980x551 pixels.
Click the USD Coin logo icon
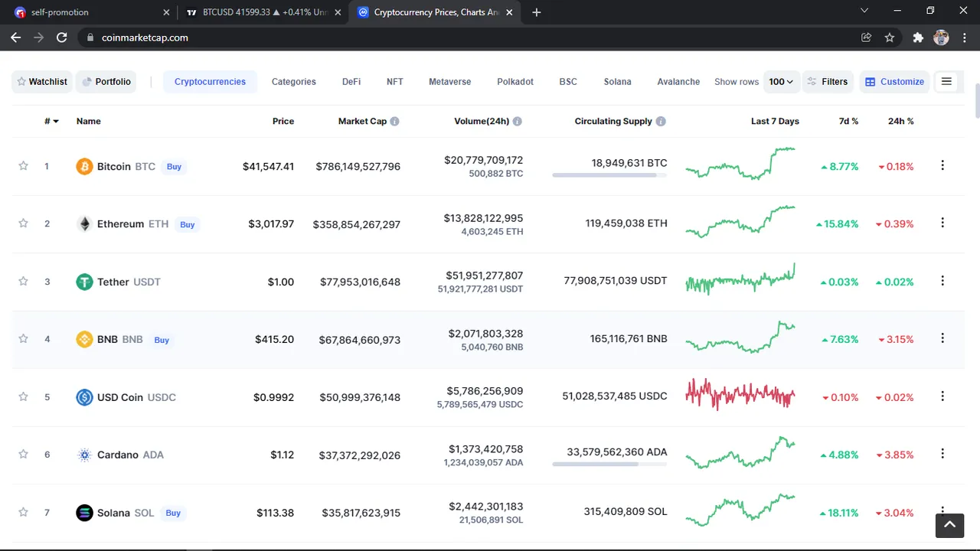coord(84,397)
